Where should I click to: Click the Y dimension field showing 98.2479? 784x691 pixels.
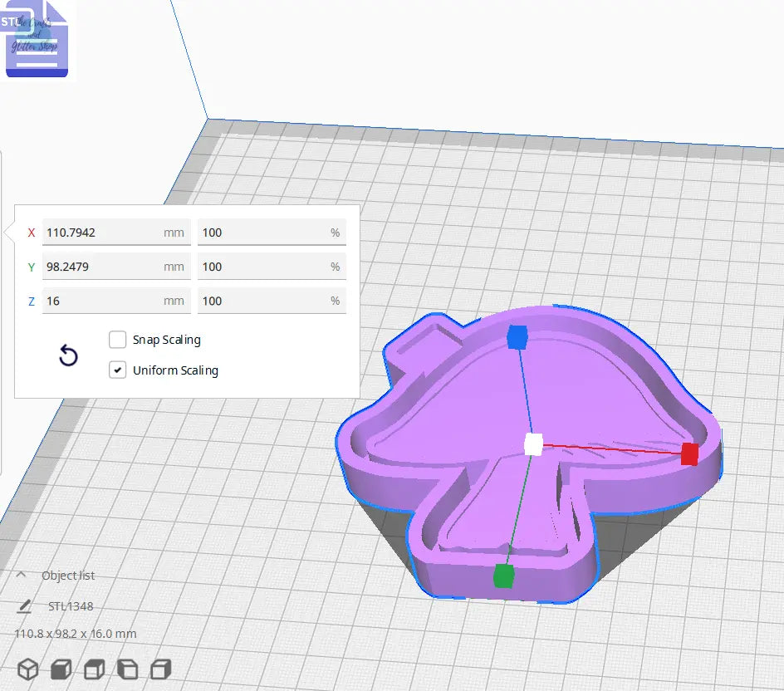(108, 266)
